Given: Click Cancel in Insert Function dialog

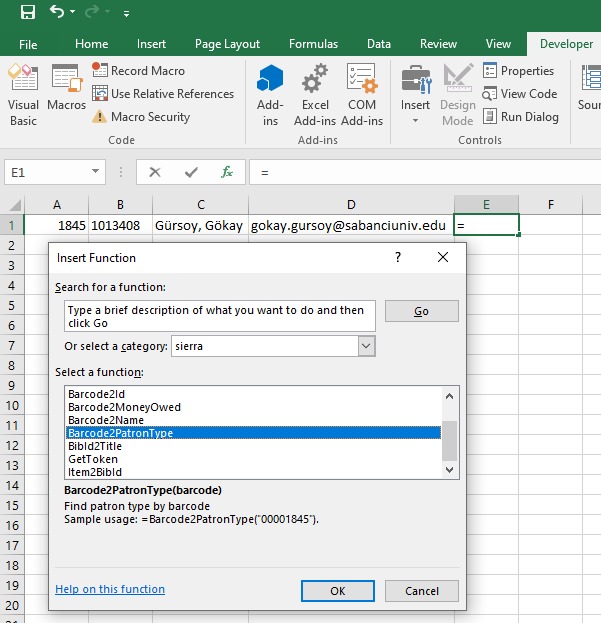Looking at the screenshot, I should point(422,591).
